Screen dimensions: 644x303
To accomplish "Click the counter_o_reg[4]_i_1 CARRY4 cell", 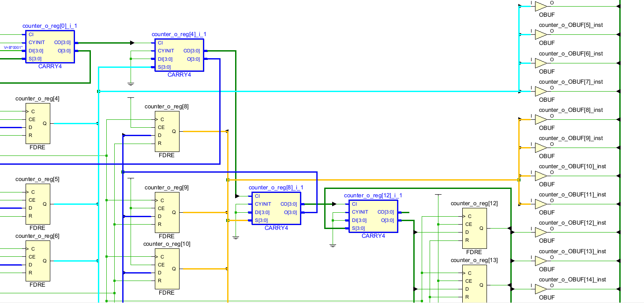I will 179,55.
